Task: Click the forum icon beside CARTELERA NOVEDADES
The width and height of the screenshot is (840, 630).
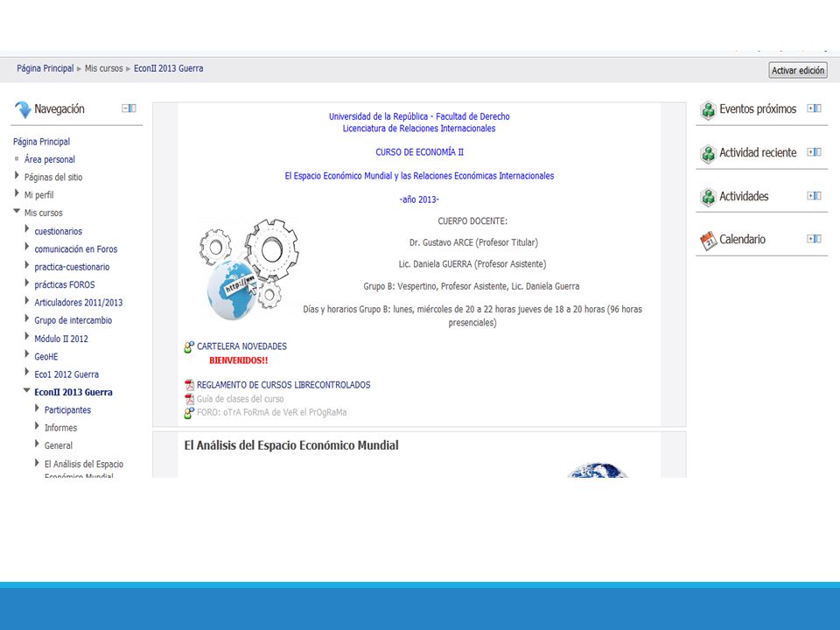Action: (189, 347)
